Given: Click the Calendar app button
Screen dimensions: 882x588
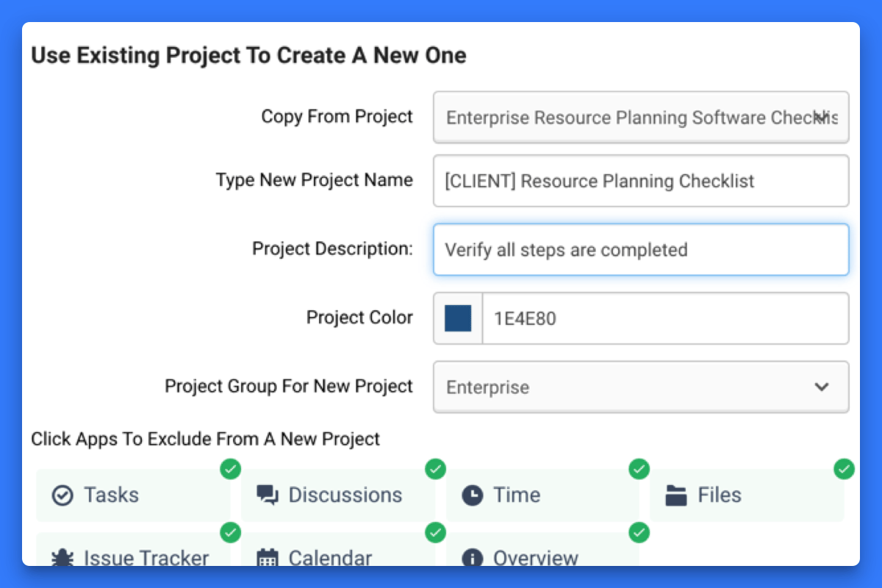Looking at the screenshot, I should click(338, 558).
